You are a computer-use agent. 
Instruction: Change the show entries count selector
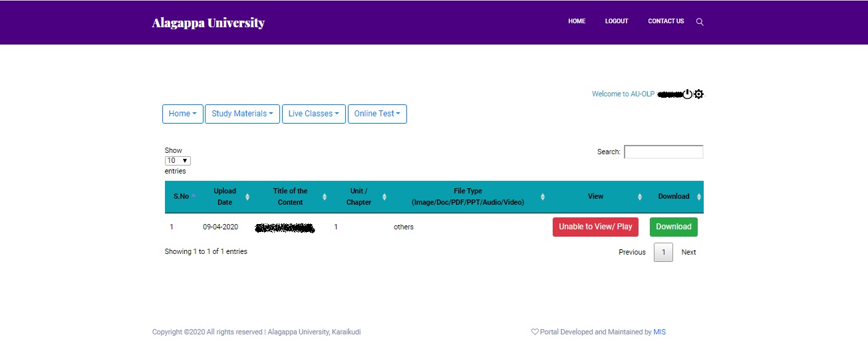[x=178, y=161]
